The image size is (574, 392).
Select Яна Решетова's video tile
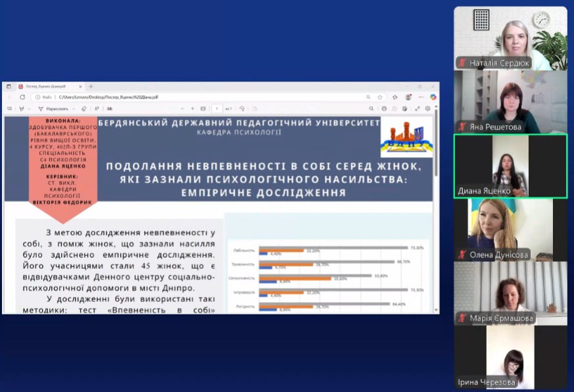pos(510,102)
